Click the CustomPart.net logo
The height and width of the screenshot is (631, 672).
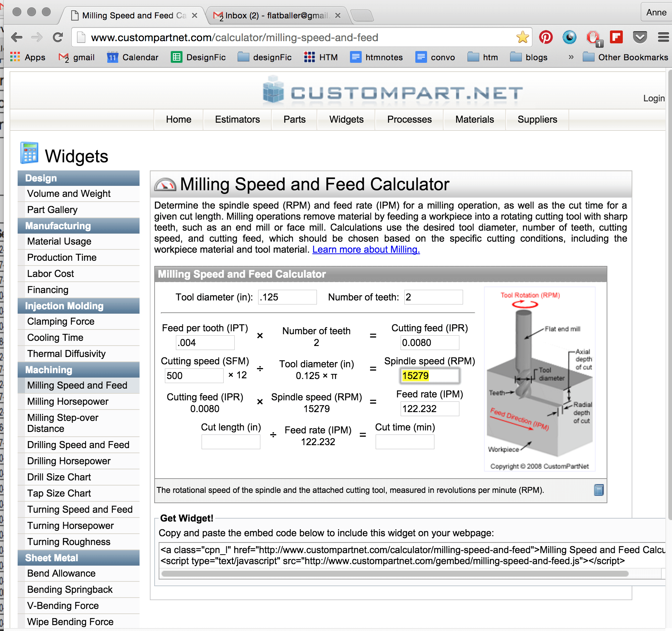tap(393, 90)
